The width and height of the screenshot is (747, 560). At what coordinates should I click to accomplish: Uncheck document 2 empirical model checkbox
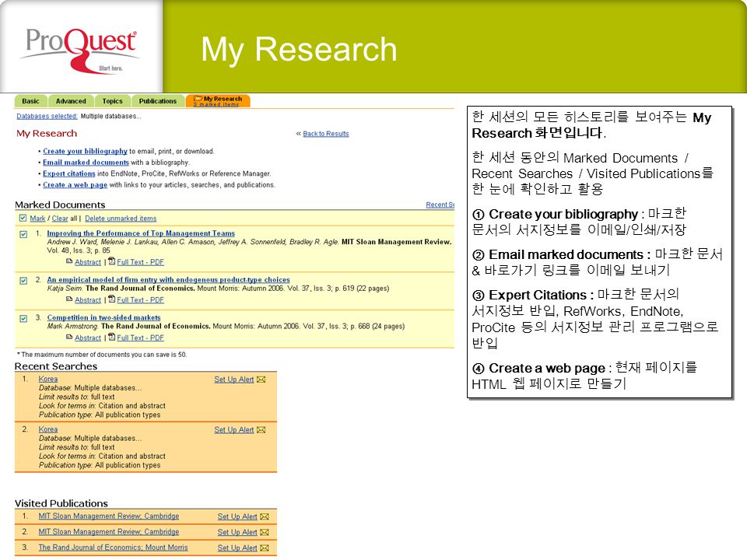pos(23,281)
